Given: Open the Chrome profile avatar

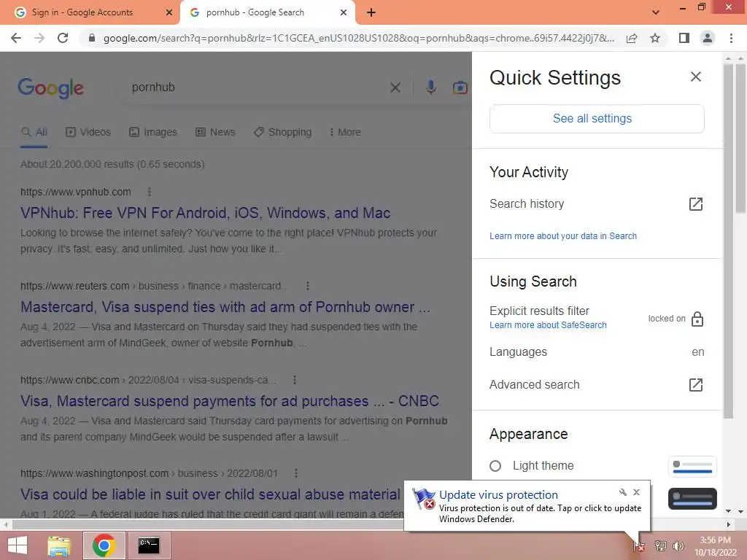Looking at the screenshot, I should point(708,38).
